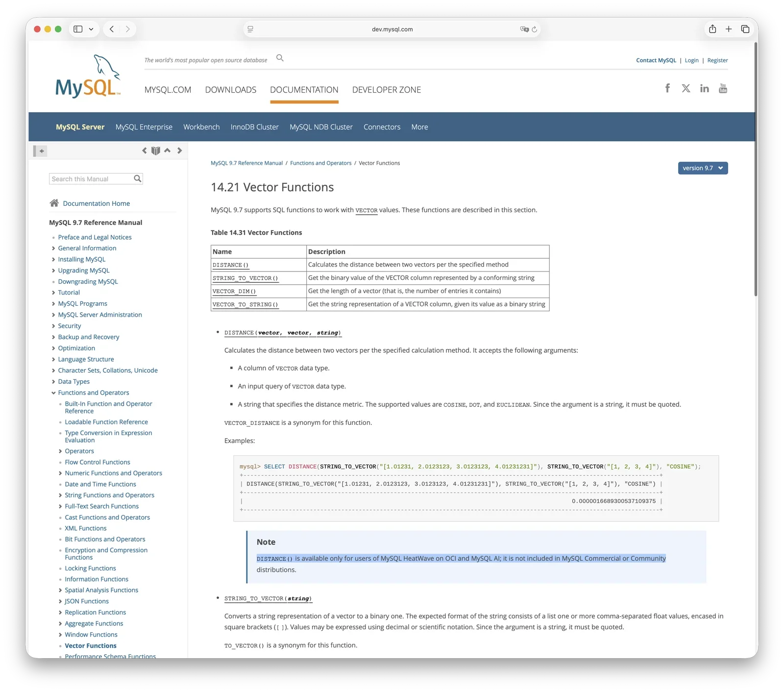
Task: Open MySQL's YouTube channel icon
Action: 723,88
